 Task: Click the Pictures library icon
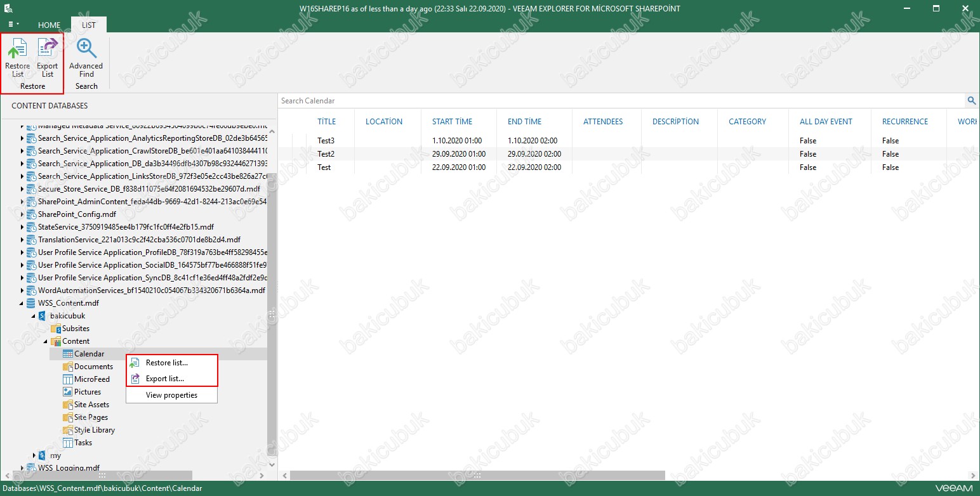[68, 392]
